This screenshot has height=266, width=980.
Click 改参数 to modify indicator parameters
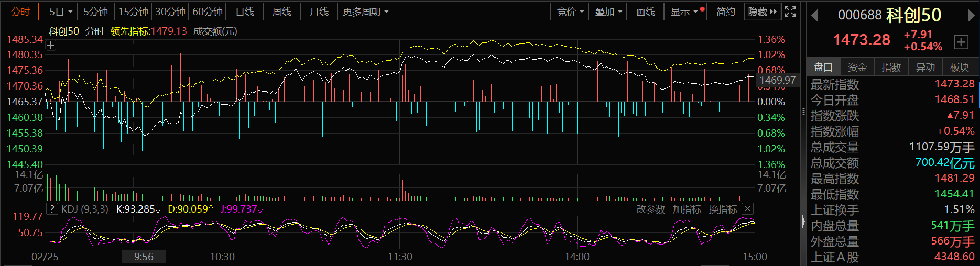coord(650,209)
